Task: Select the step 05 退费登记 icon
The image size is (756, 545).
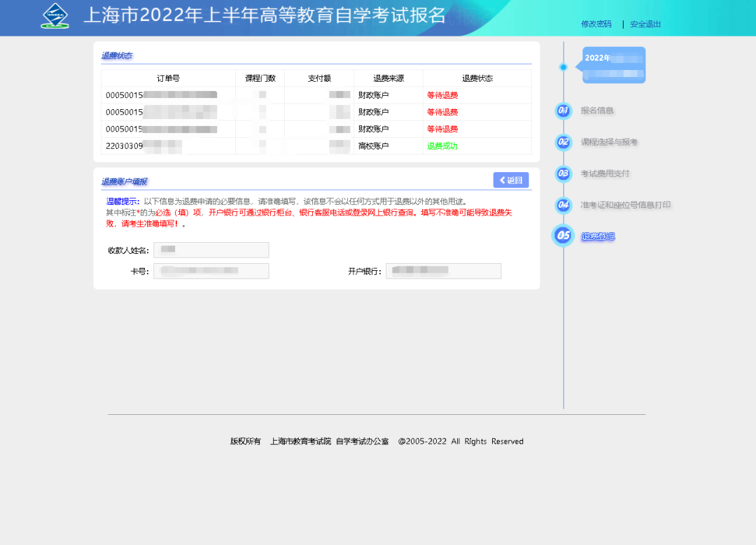Action: tap(563, 236)
